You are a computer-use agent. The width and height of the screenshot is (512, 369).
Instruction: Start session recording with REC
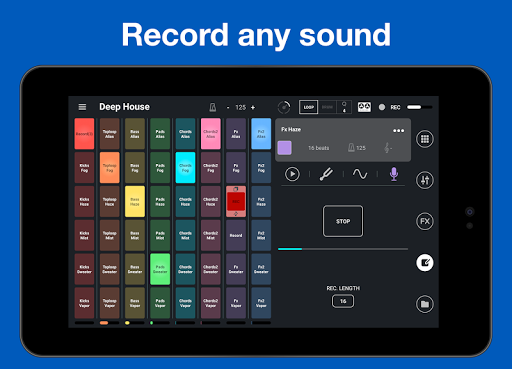(x=389, y=107)
